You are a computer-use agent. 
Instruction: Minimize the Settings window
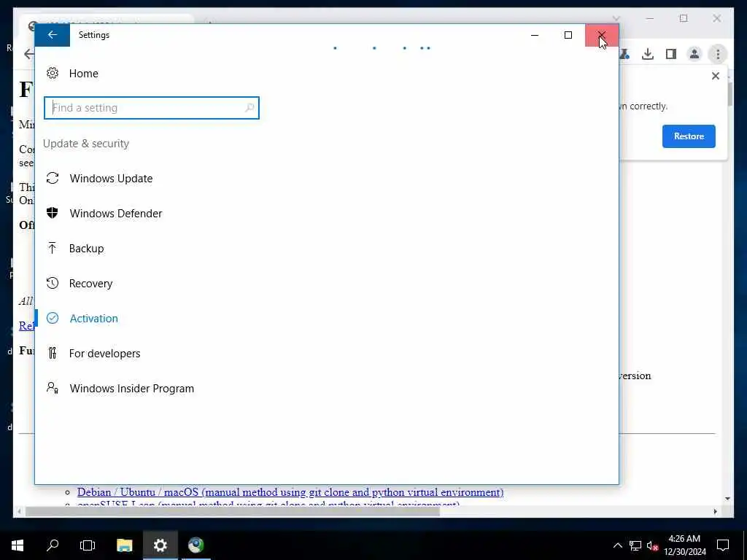point(535,35)
